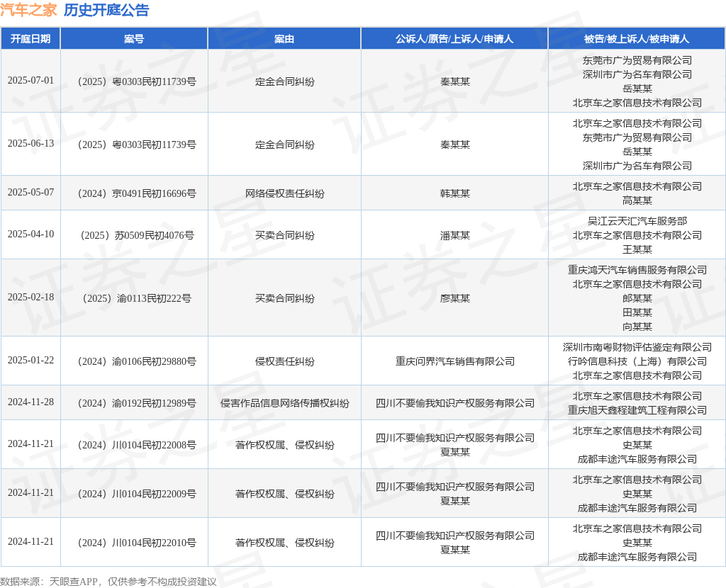Click defendant 向某某
This screenshot has width=726, height=588.
(x=637, y=327)
